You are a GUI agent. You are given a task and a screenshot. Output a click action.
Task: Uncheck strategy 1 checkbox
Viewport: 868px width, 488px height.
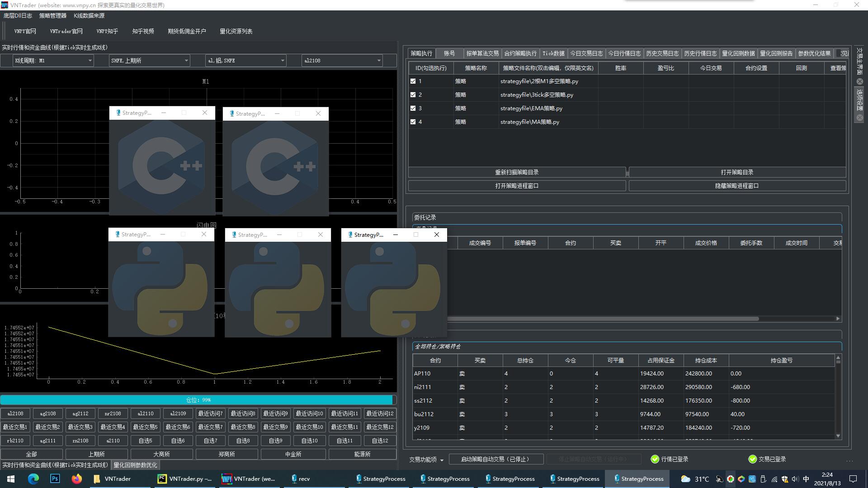click(x=413, y=81)
